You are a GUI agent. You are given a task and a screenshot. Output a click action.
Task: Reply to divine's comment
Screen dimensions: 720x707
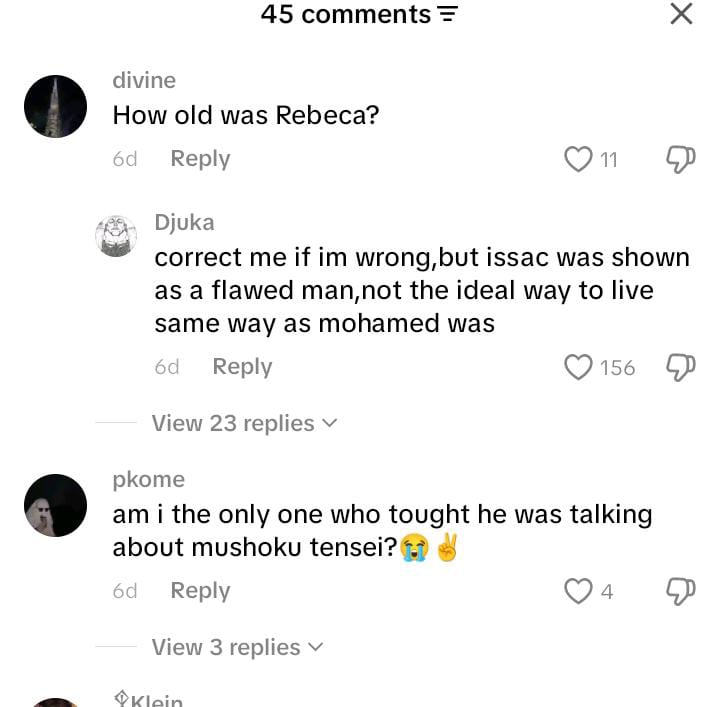tap(200, 159)
